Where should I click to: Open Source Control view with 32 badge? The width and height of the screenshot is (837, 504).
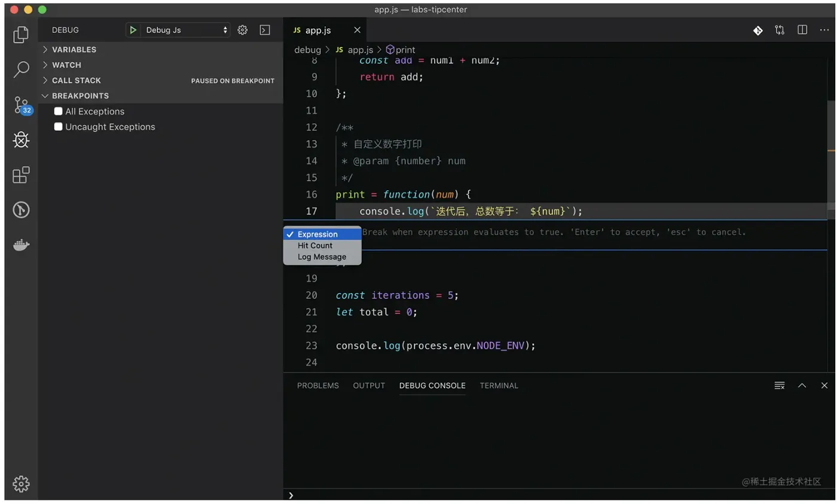[x=22, y=105]
